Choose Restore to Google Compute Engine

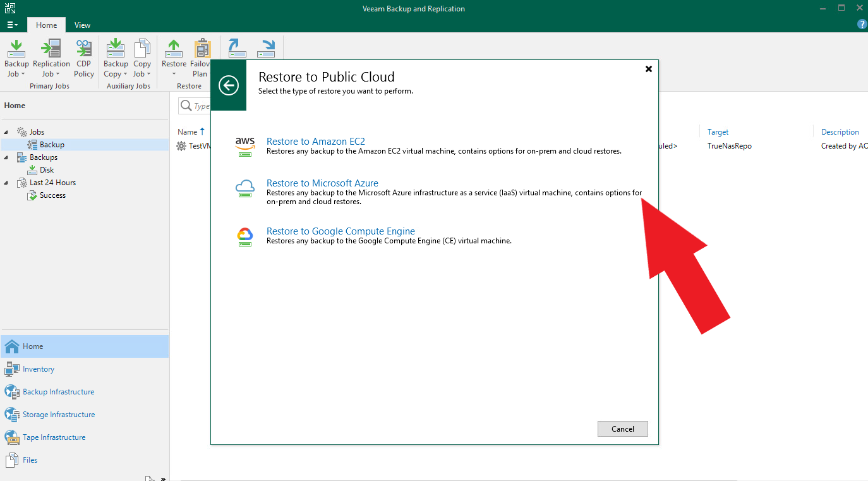(x=341, y=231)
